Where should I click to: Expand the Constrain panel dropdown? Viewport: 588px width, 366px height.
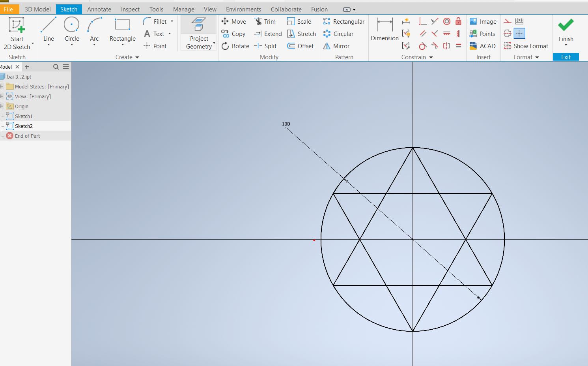pyautogui.click(x=431, y=57)
